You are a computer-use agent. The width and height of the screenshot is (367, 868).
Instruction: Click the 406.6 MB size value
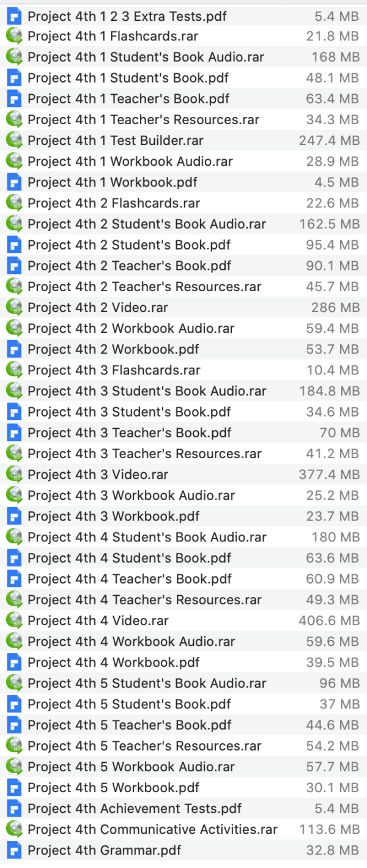(329, 621)
